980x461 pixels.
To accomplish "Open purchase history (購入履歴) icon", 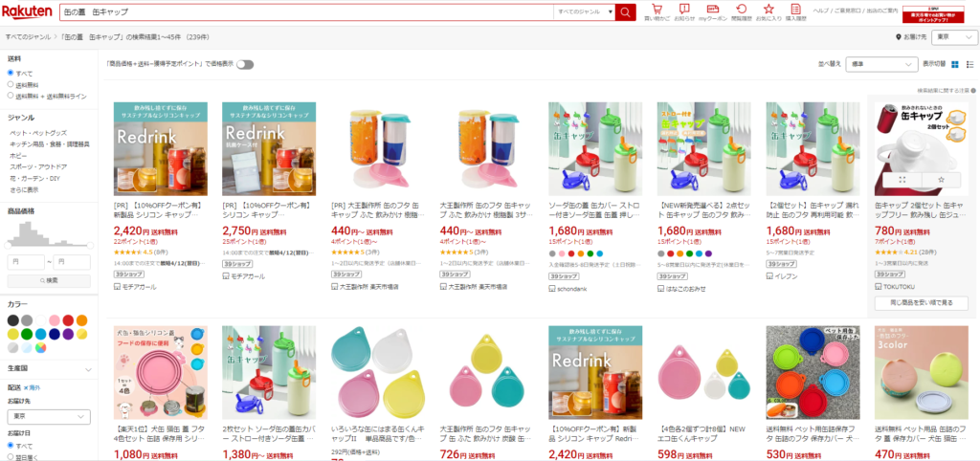I will coord(795,9).
